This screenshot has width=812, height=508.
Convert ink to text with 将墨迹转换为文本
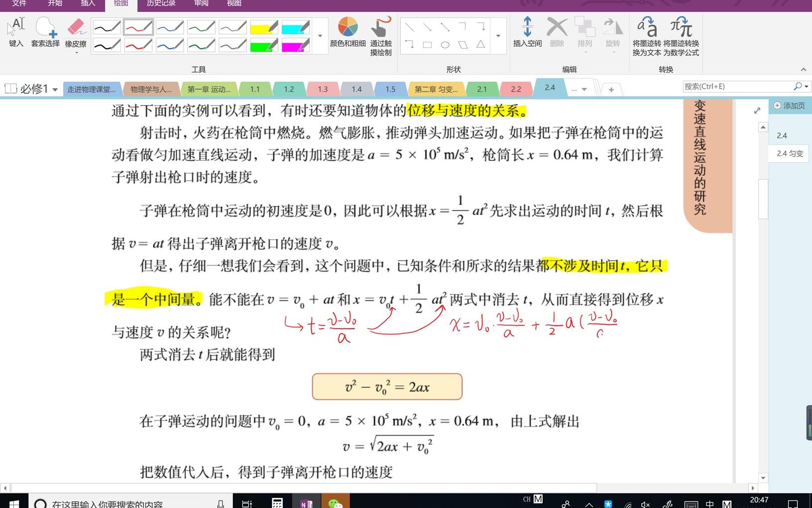tap(647, 35)
